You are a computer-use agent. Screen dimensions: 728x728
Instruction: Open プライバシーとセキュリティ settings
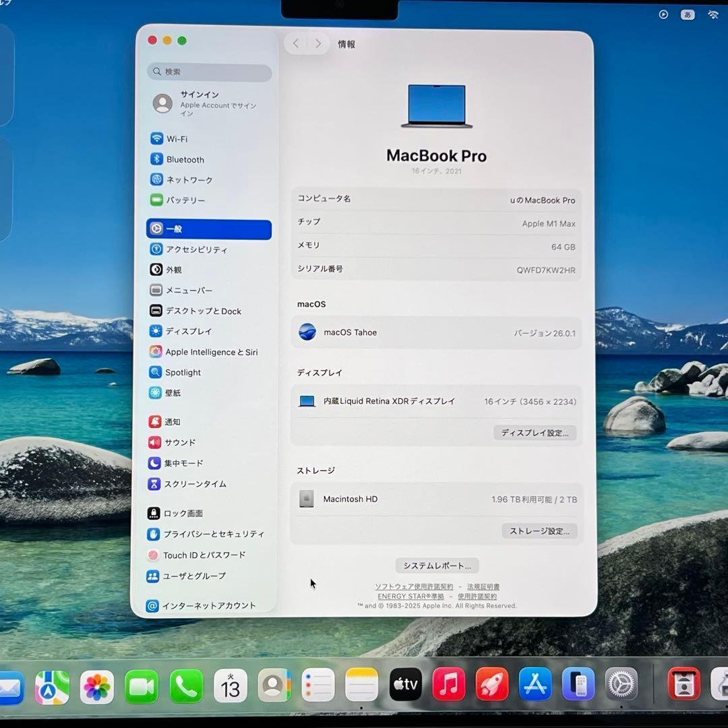210,534
